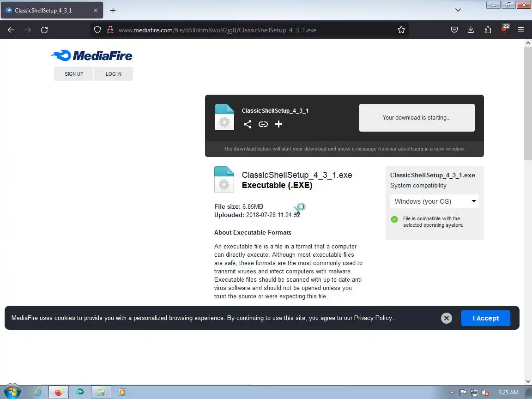The width and height of the screenshot is (532, 399).
Task: Click the share icon under ClassicShellSetup_4_3_1
Action: (248, 124)
